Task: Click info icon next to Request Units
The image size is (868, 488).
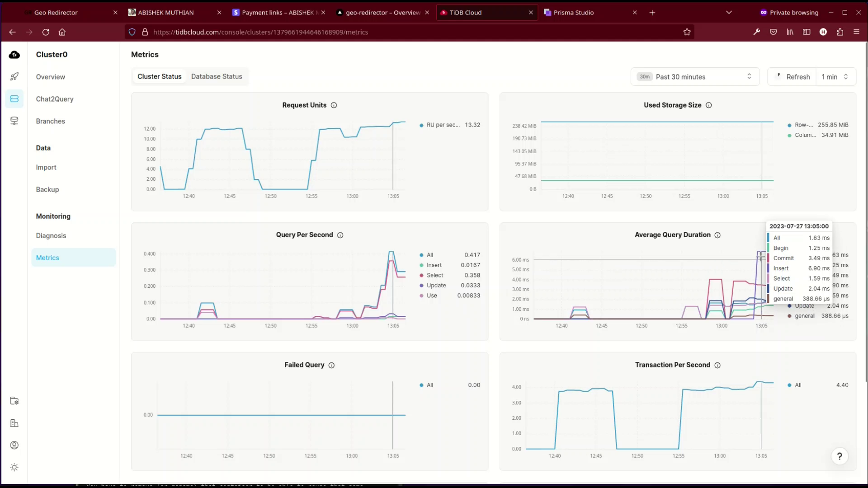Action: coord(334,105)
